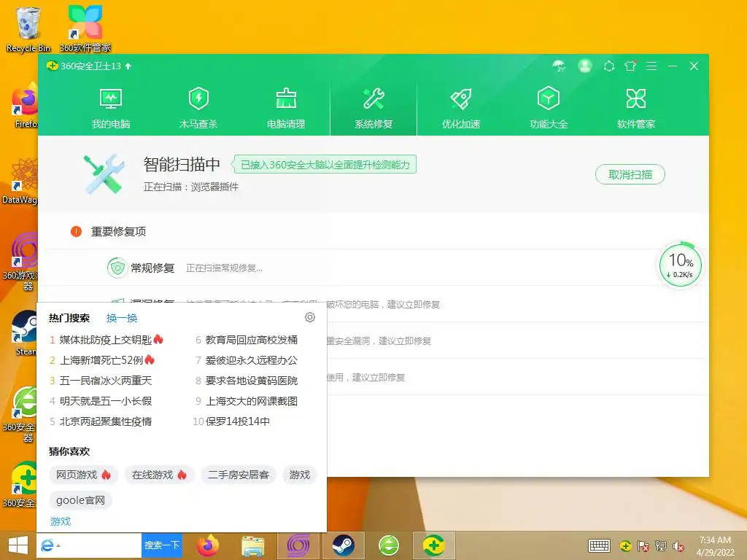Click the 360 logo in title bar

pos(53,66)
